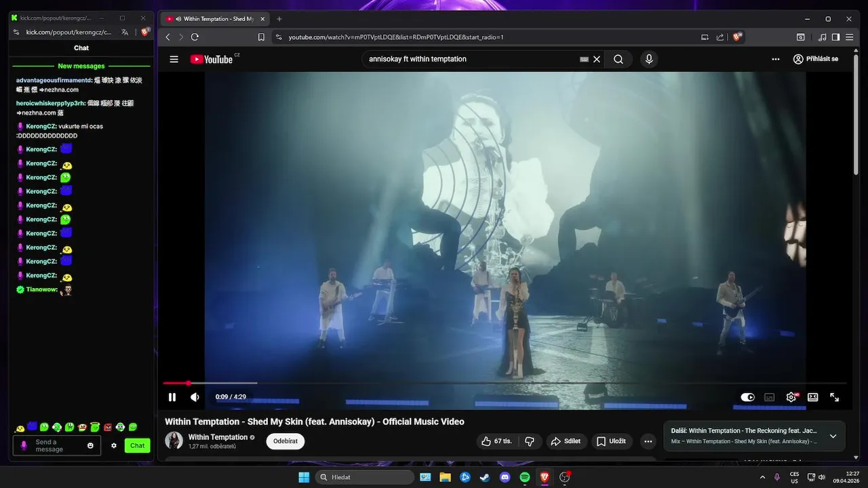Open the video player settings gear

click(791, 397)
